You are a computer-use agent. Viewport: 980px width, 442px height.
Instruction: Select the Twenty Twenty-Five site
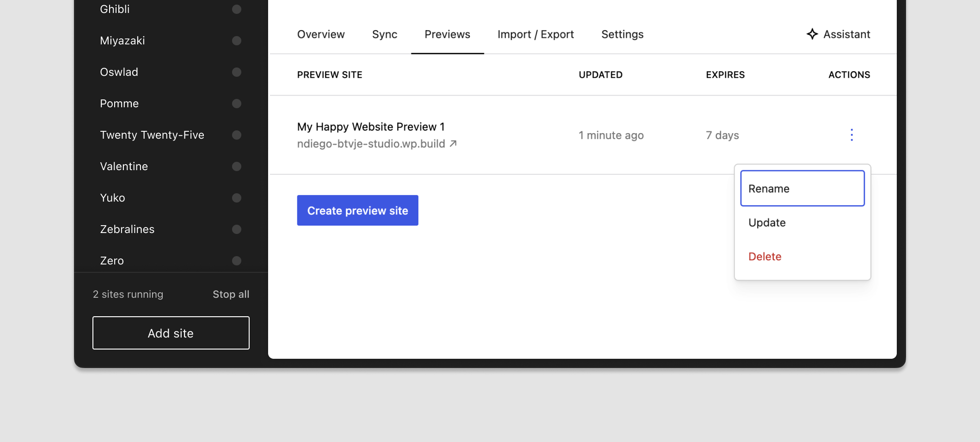point(152,135)
